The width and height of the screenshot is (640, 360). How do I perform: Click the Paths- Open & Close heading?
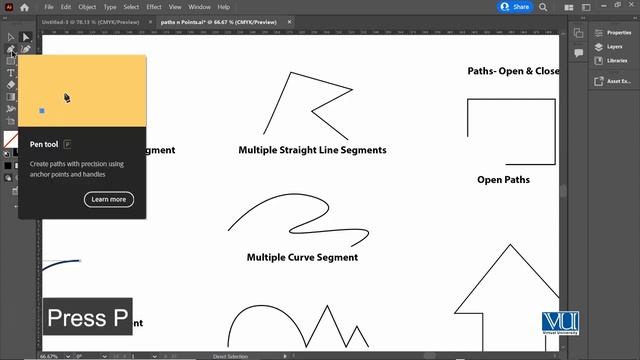[x=513, y=71]
